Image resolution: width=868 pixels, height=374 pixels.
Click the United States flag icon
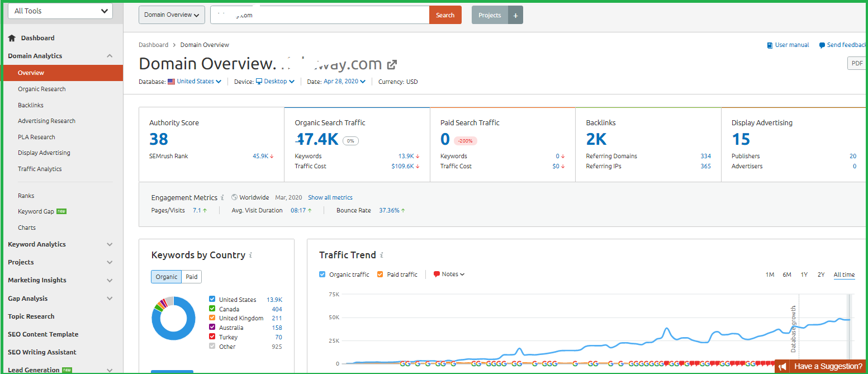click(171, 82)
